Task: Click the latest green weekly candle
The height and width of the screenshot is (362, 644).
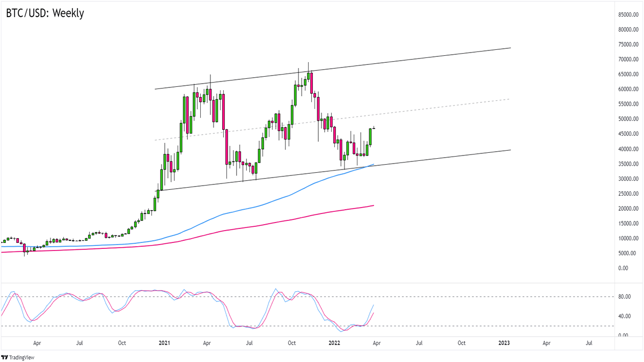Action: pos(371,136)
